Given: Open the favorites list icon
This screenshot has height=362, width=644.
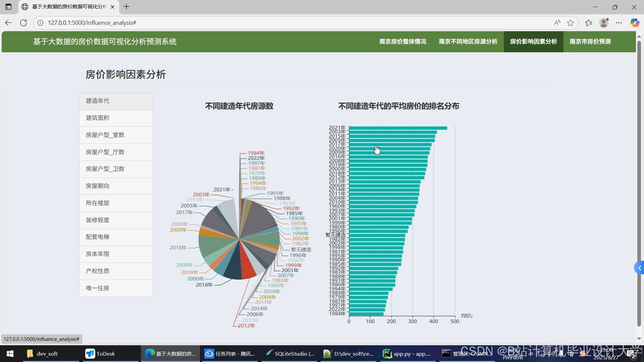Looking at the screenshot, I should tap(589, 23).
